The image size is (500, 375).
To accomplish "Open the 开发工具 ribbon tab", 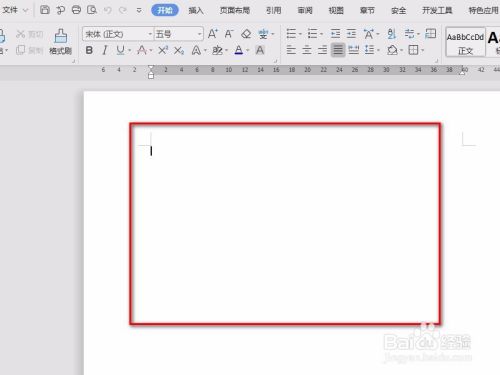I will tap(437, 10).
